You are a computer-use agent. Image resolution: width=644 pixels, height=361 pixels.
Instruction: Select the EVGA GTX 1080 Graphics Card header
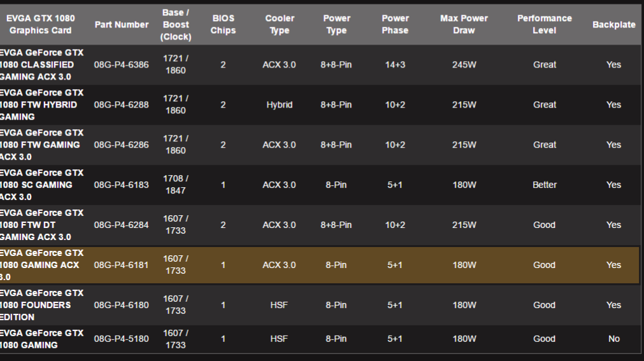pos(40,24)
